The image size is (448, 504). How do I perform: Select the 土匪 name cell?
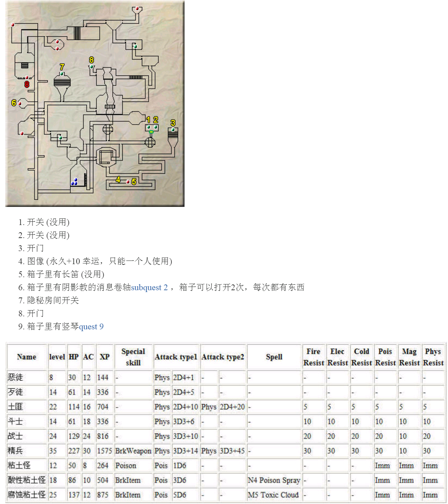[x=27, y=407]
